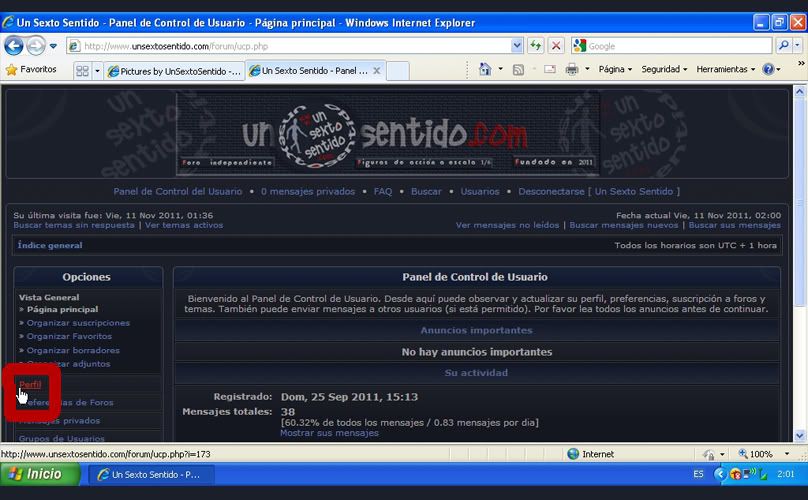The width and height of the screenshot is (808, 500).
Task: Open the search provider dropdown arrow
Action: point(797,46)
